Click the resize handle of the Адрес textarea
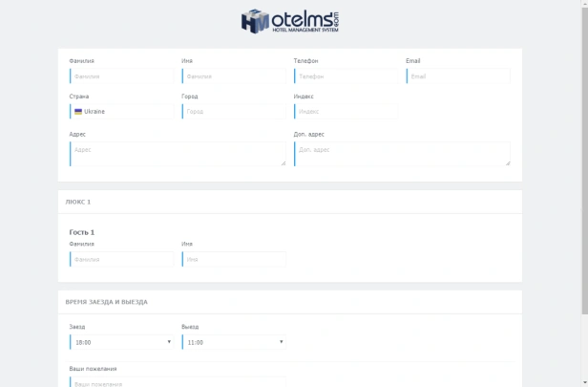Screen dimensions: 588x387 click(283, 163)
